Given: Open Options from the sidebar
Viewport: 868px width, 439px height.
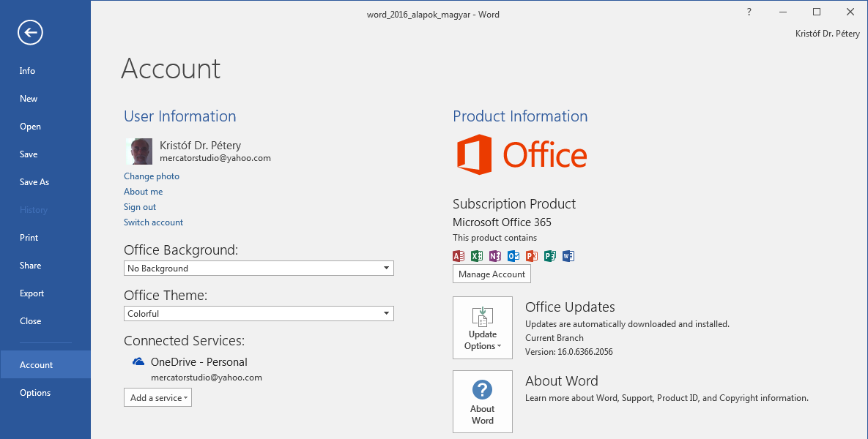Looking at the screenshot, I should (45, 393).
